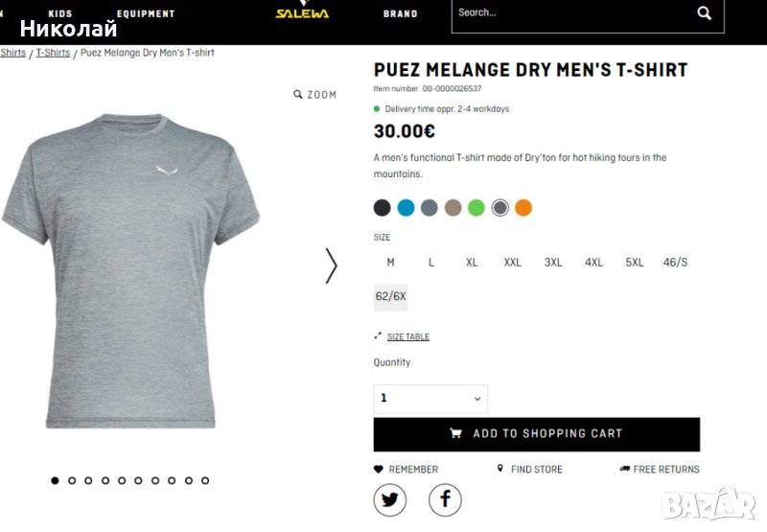
Task: Share product on Twitter
Action: (390, 499)
